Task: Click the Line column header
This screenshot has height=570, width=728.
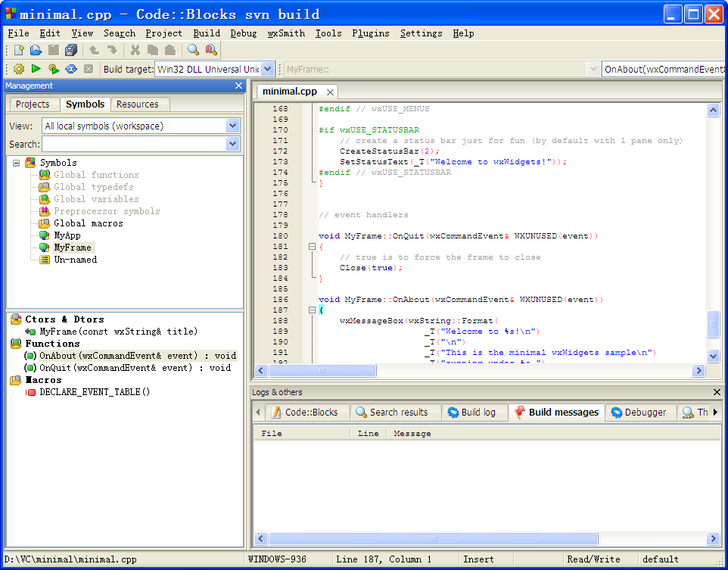Action: (369, 434)
